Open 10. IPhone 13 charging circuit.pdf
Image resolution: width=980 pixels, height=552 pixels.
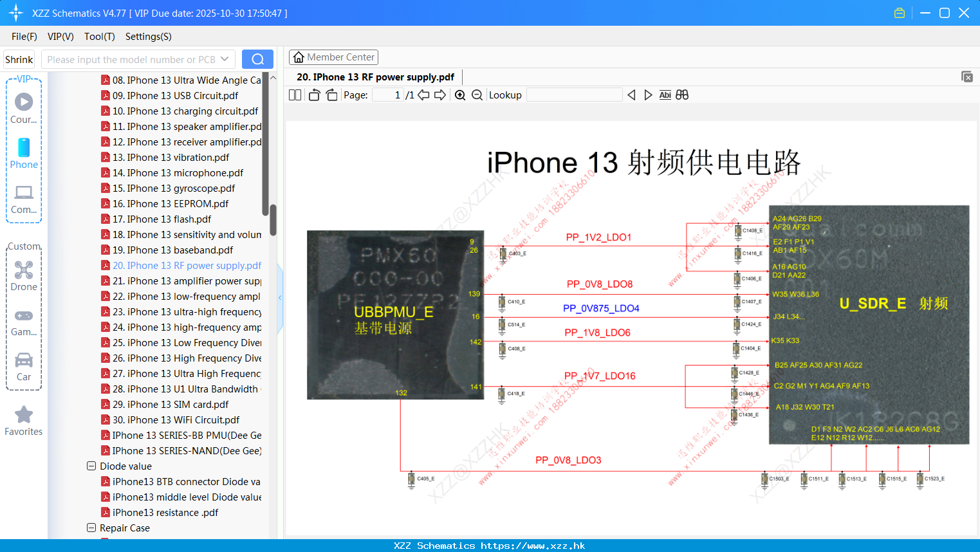180,111
